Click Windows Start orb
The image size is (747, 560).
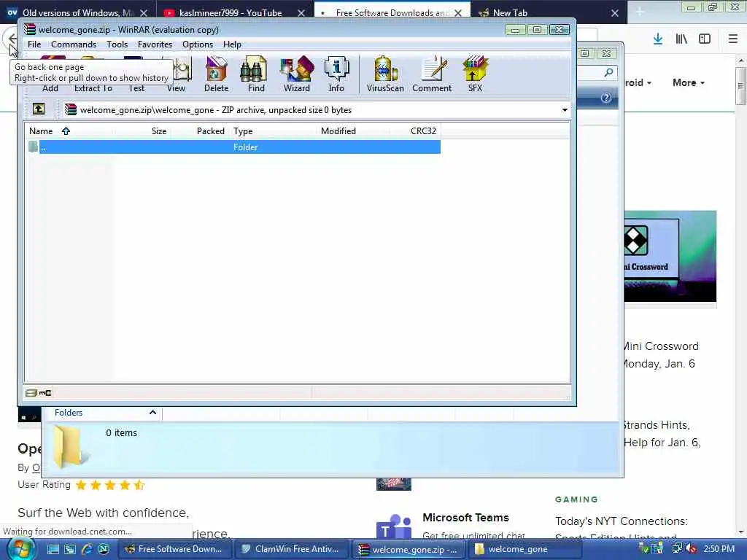click(20, 549)
